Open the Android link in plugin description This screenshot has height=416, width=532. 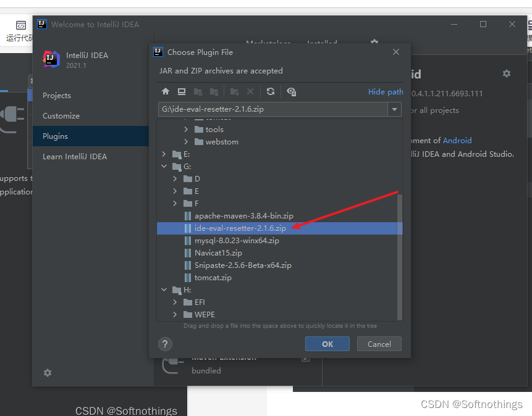[x=457, y=140]
